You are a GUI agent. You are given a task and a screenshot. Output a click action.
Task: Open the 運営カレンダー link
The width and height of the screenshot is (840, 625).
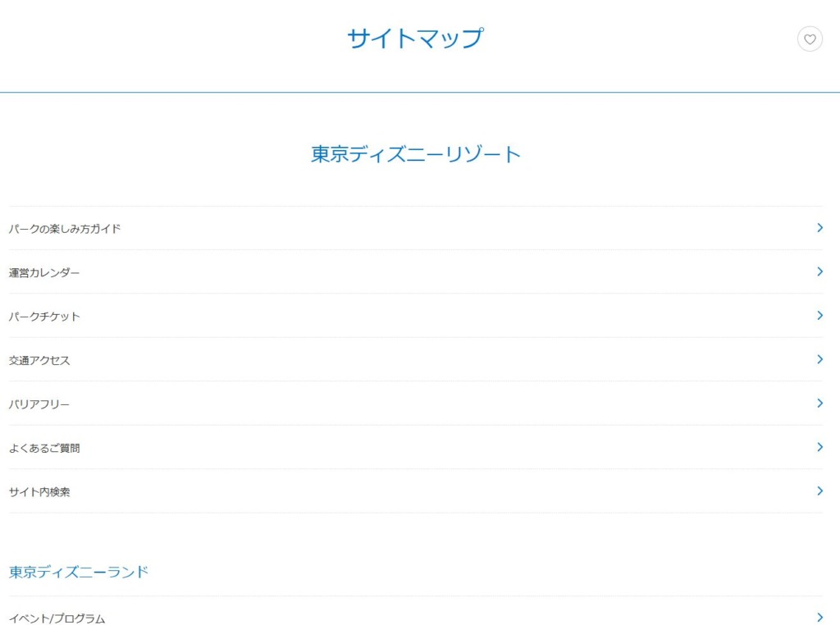pyautogui.click(x=44, y=272)
